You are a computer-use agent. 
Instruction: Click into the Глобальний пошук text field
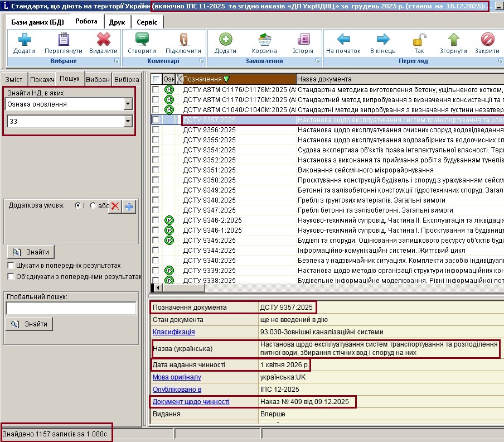coord(71,309)
